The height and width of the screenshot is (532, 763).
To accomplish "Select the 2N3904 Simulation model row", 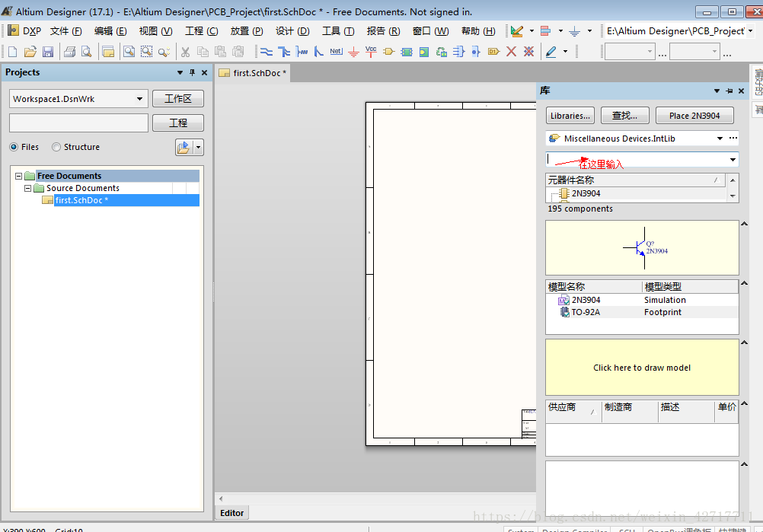I will [642, 300].
